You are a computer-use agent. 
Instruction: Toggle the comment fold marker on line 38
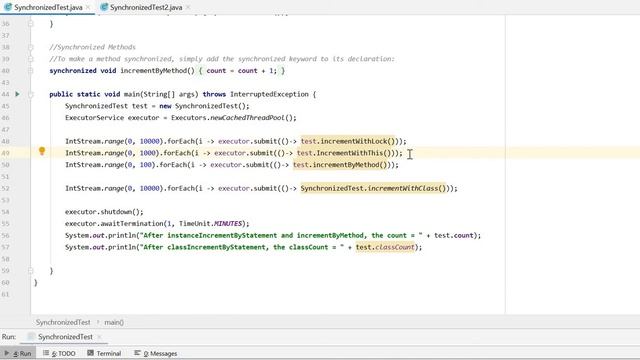click(31, 47)
